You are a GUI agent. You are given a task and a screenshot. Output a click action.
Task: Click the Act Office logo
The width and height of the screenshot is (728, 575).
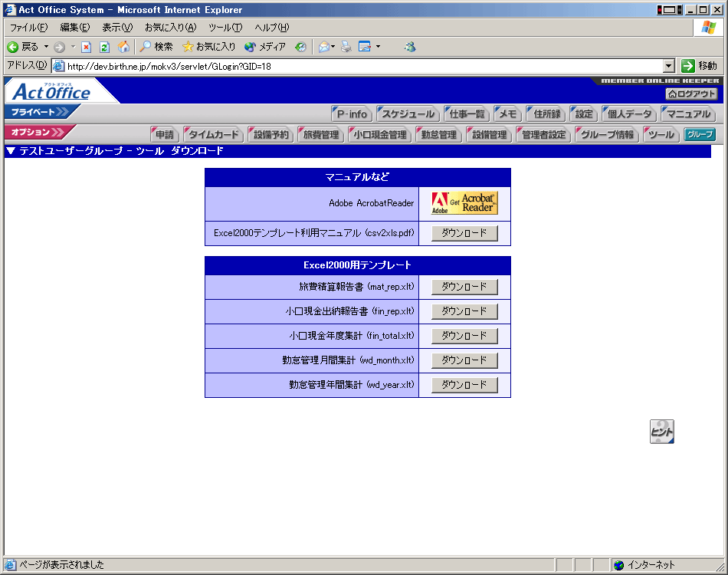tap(52, 92)
